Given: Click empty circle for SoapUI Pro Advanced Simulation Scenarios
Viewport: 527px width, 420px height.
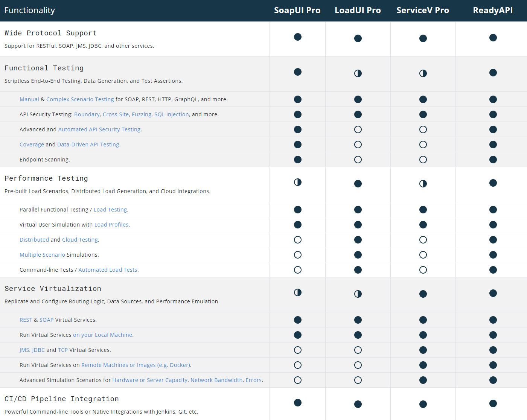Looking at the screenshot, I should [298, 380].
